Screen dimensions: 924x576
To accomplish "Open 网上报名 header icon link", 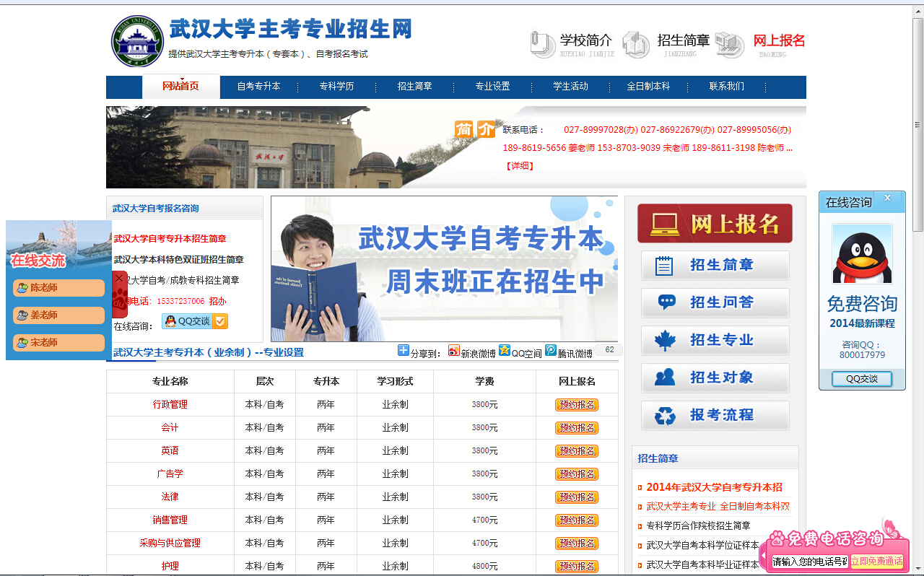I will pos(761,45).
